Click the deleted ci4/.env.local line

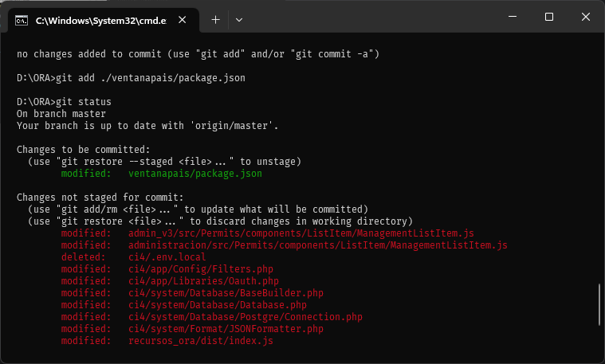[133, 257]
